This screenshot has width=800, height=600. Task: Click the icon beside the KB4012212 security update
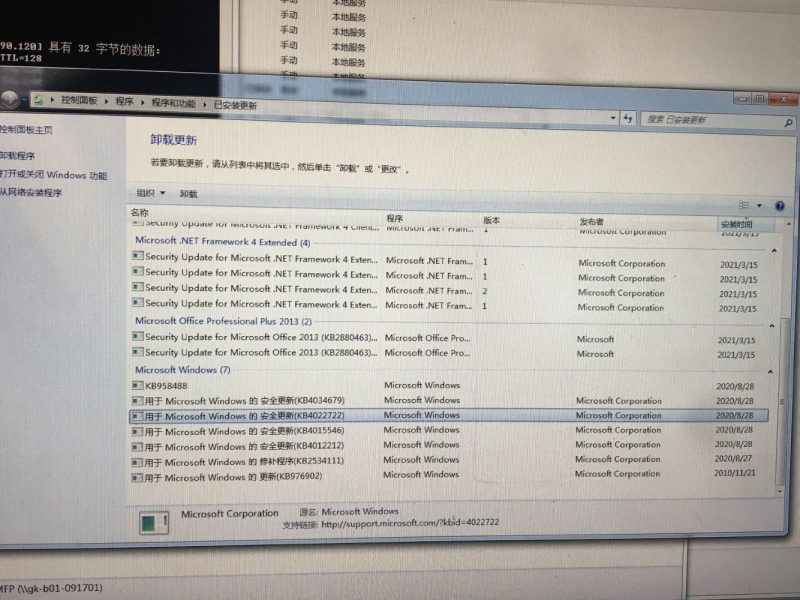coord(137,446)
